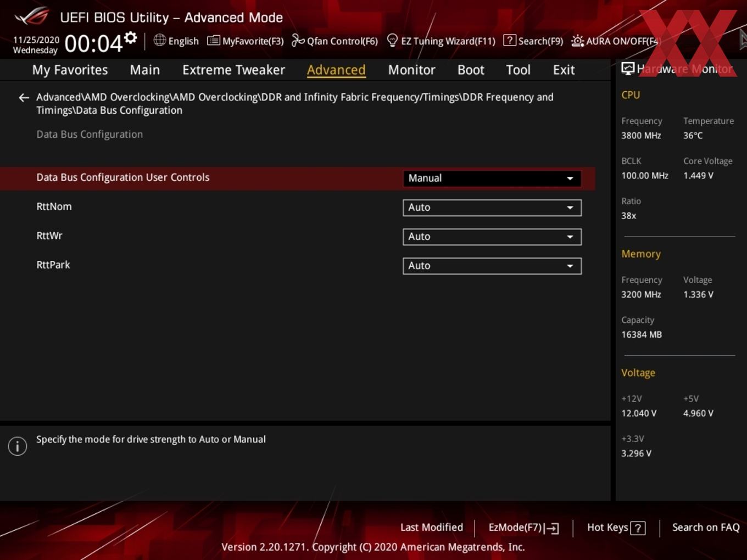Click the 11/25/2020 date text
Screen dimensions: 747x560
point(36,40)
